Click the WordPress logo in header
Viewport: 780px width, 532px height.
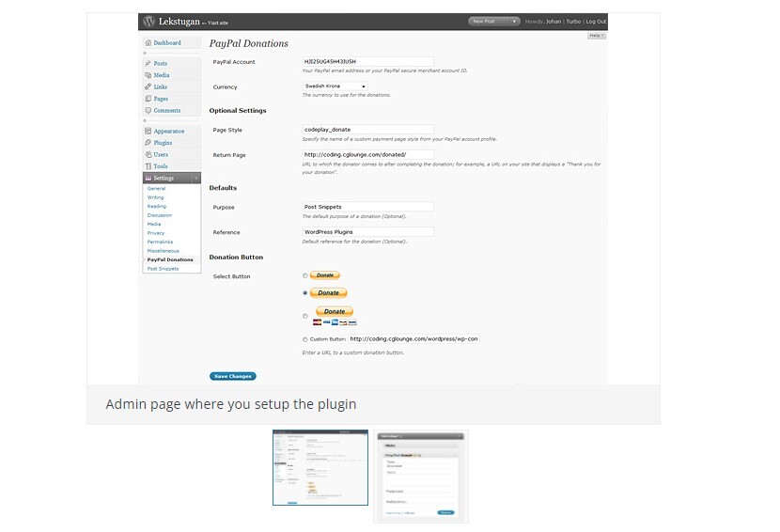coord(148,21)
